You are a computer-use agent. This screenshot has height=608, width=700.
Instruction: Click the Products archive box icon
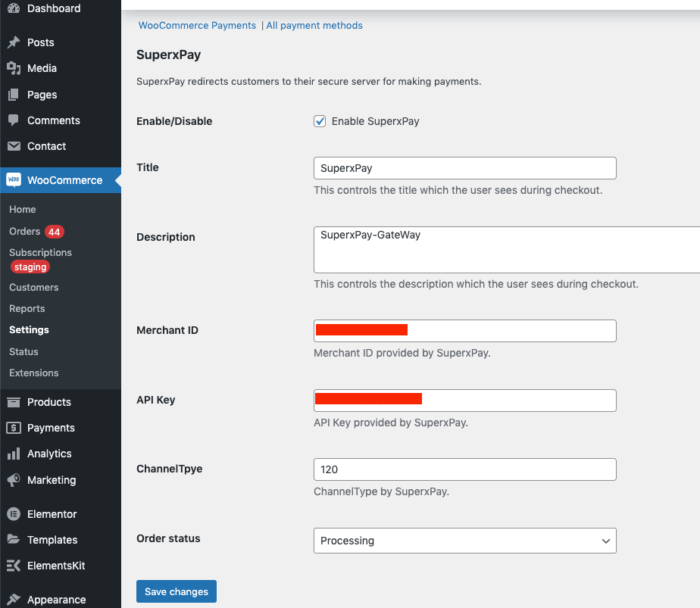click(14, 402)
